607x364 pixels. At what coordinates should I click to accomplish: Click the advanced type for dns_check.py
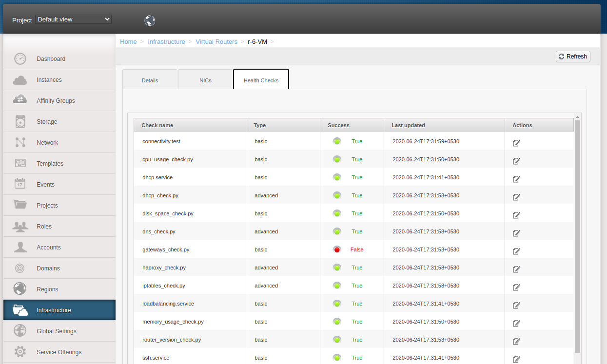266,231
